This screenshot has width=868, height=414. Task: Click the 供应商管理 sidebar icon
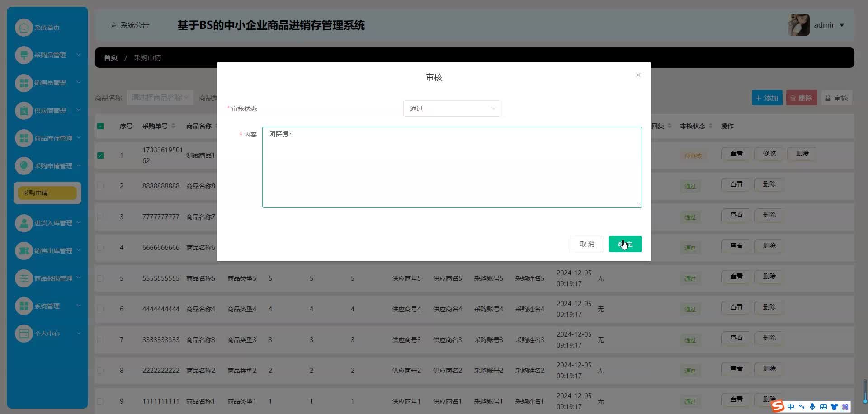tap(24, 111)
